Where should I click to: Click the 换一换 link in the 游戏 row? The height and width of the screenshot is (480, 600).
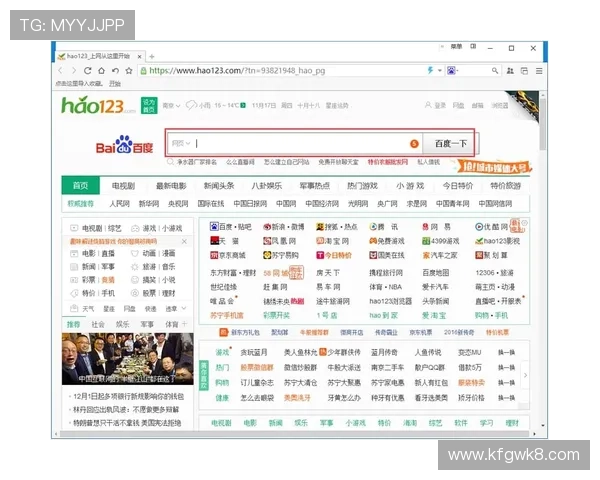tap(506, 352)
